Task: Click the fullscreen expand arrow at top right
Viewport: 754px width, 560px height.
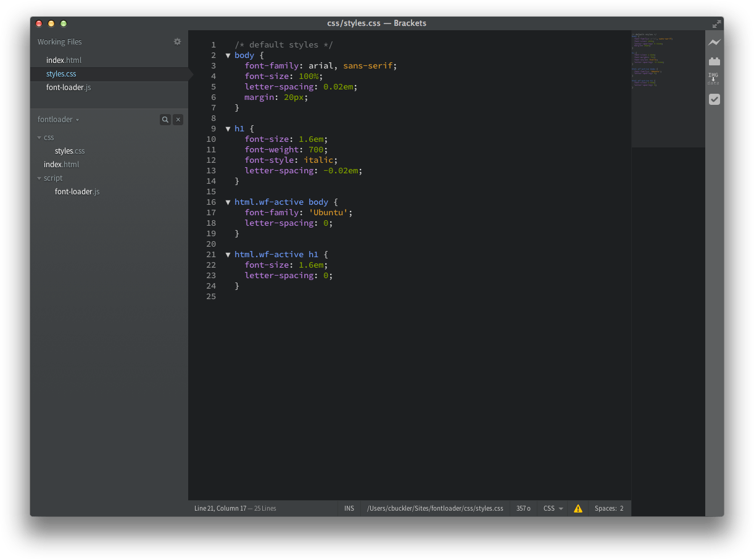Action: pyautogui.click(x=716, y=23)
